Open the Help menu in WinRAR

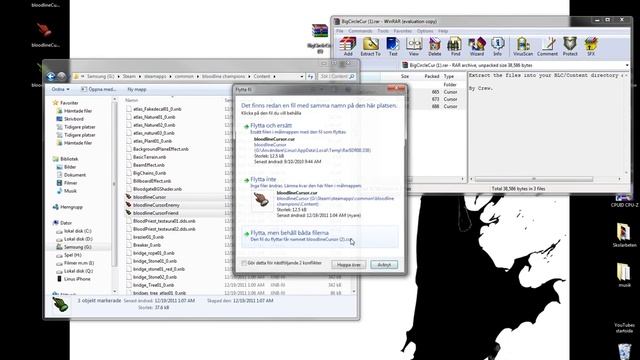pyautogui.click(x=443, y=31)
